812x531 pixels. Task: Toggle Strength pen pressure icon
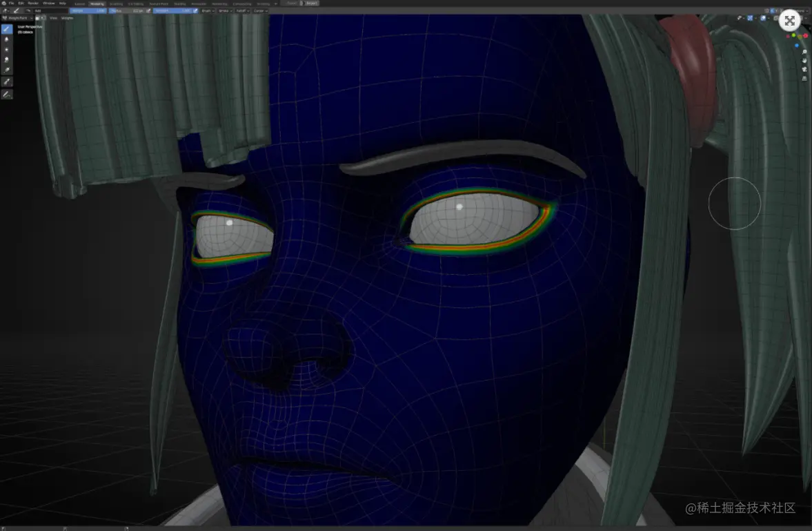tap(195, 11)
